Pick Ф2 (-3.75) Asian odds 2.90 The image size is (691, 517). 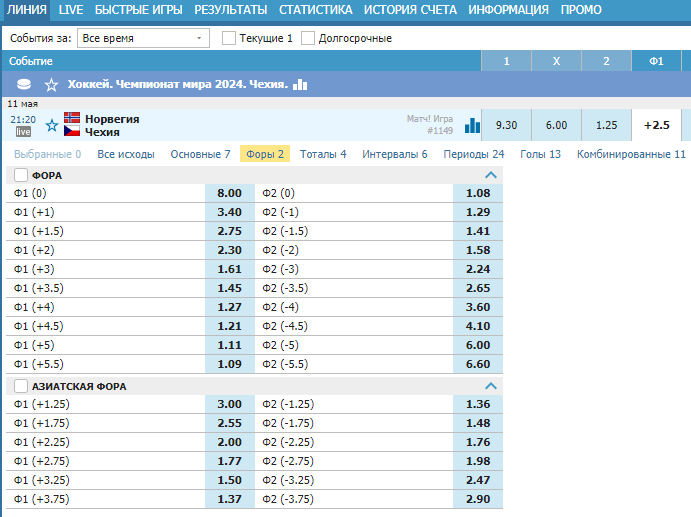(x=478, y=499)
